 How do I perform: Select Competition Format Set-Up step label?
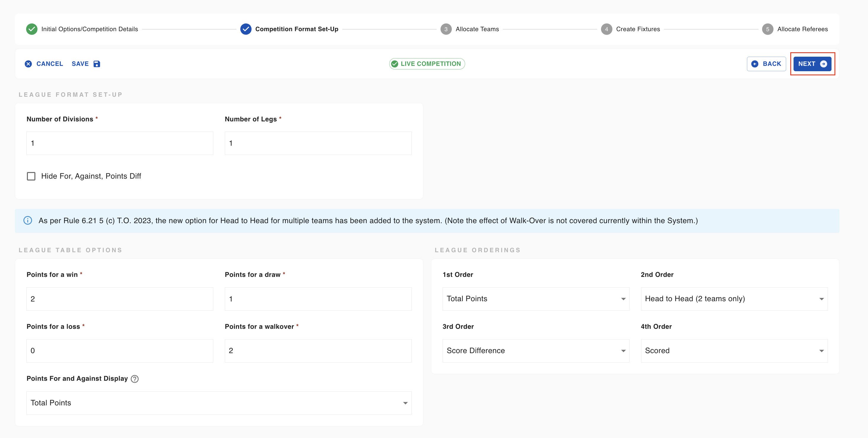tap(297, 29)
